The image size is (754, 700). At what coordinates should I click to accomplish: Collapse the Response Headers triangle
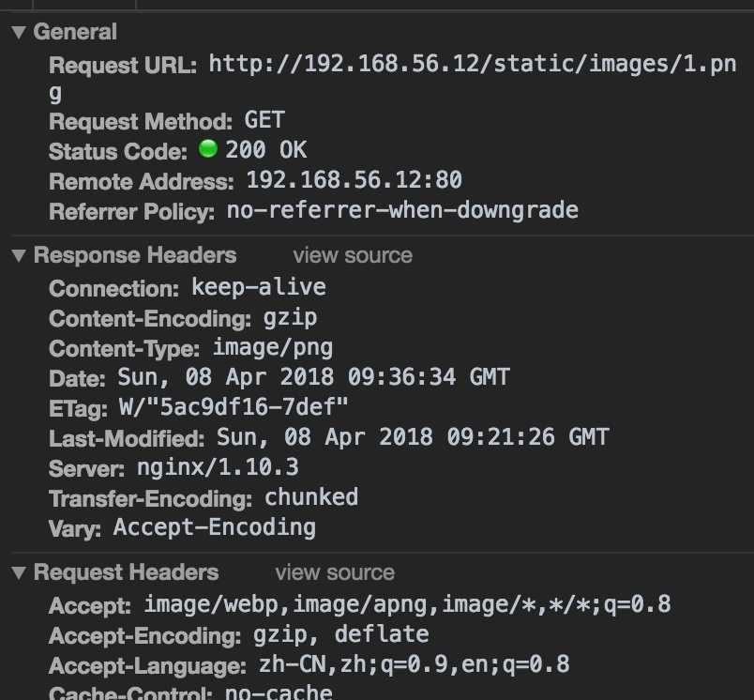[x=19, y=255]
